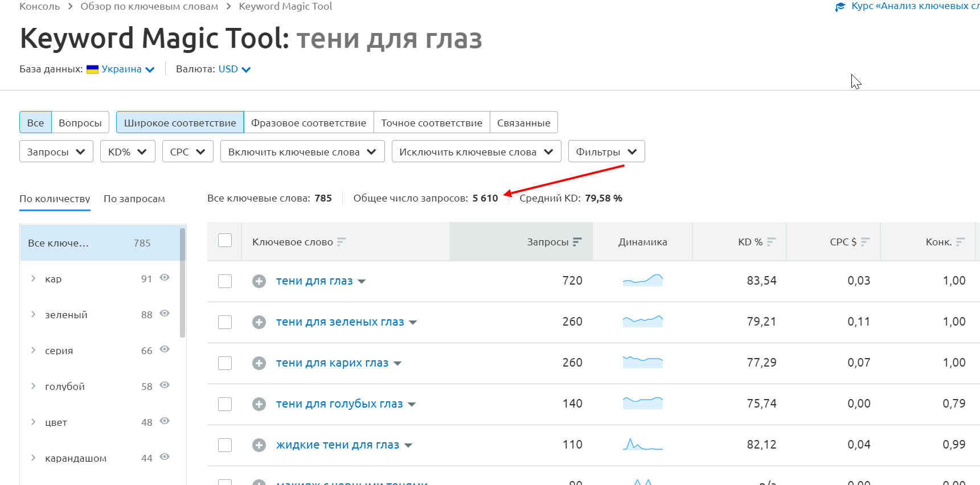Toggle visibility eye for 'цвет' group
Image resolution: width=980 pixels, height=485 pixels.
point(165,421)
